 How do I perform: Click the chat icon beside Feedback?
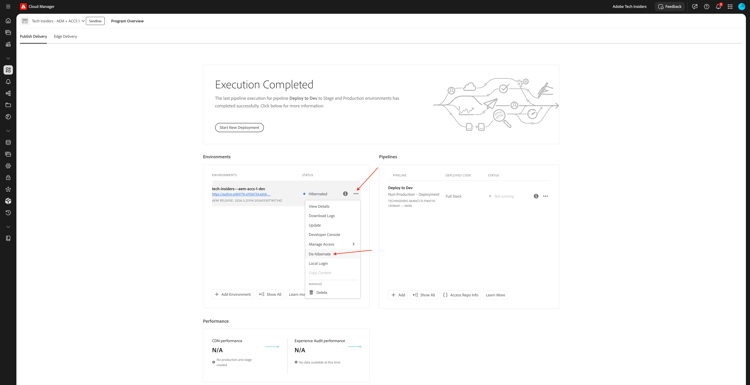tap(695, 7)
